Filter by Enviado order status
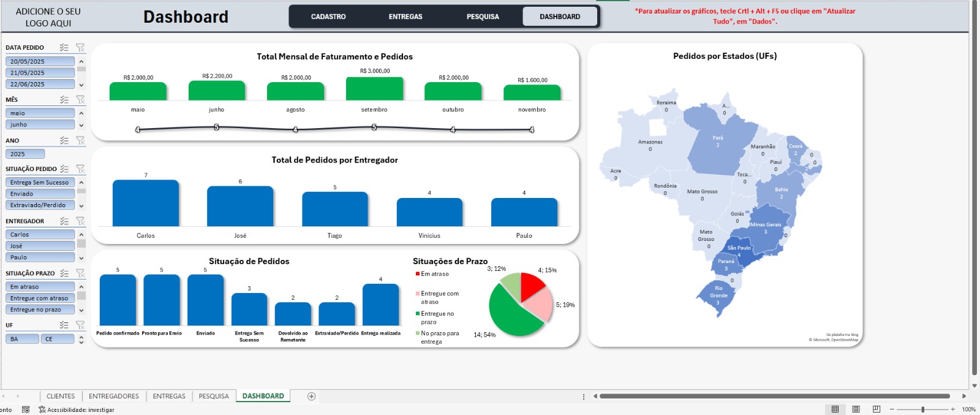The image size is (980, 415). pyautogui.click(x=40, y=194)
